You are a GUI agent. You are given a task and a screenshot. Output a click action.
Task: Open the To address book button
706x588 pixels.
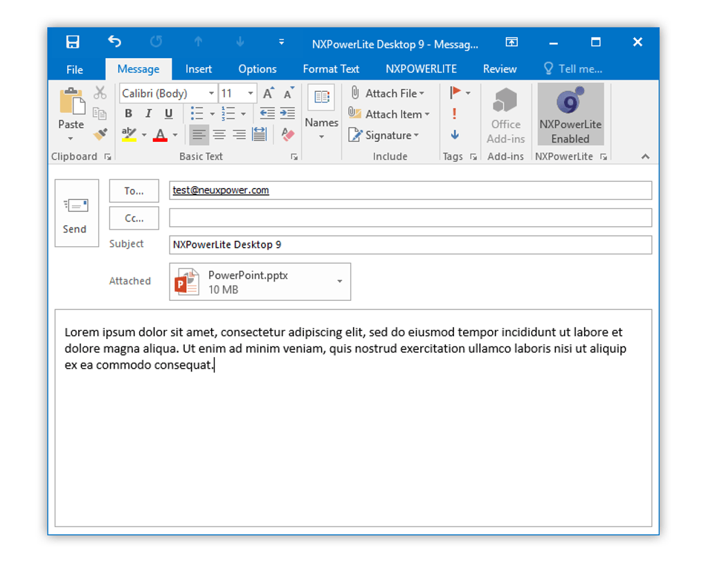pyautogui.click(x=134, y=191)
